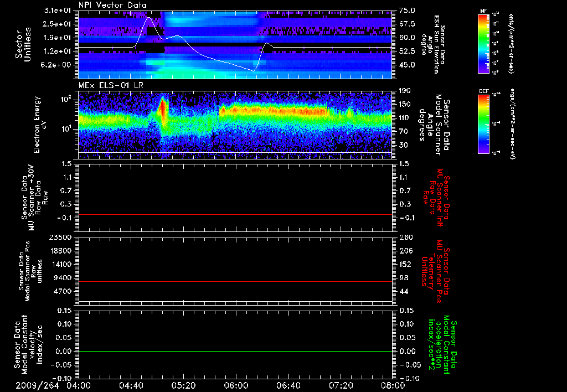This screenshot has width=567, height=392.
Task: Click the NF color bar gradient
Action: (483, 44)
